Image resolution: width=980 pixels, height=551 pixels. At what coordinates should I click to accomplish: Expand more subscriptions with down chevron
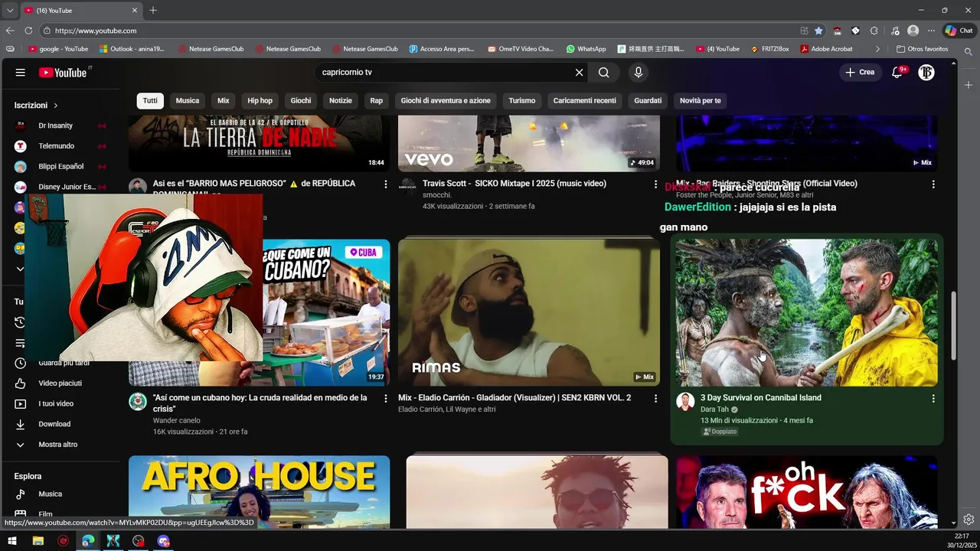(21, 269)
